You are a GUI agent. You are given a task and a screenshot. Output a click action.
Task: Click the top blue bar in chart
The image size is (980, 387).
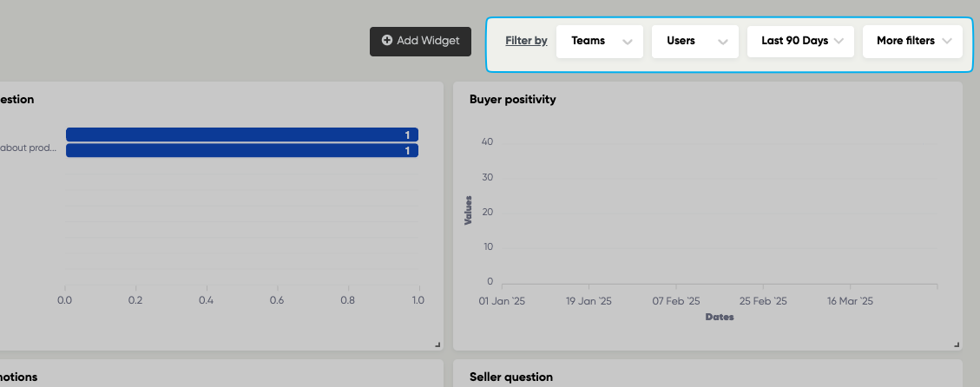tap(241, 134)
